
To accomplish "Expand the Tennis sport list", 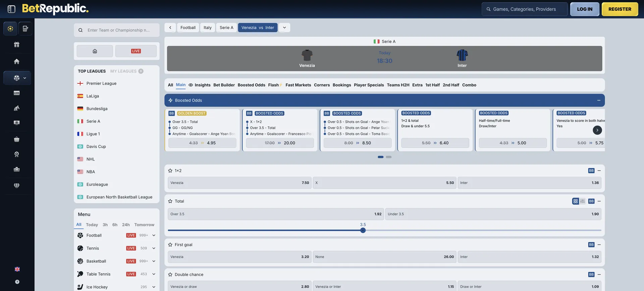I will (x=154, y=248).
